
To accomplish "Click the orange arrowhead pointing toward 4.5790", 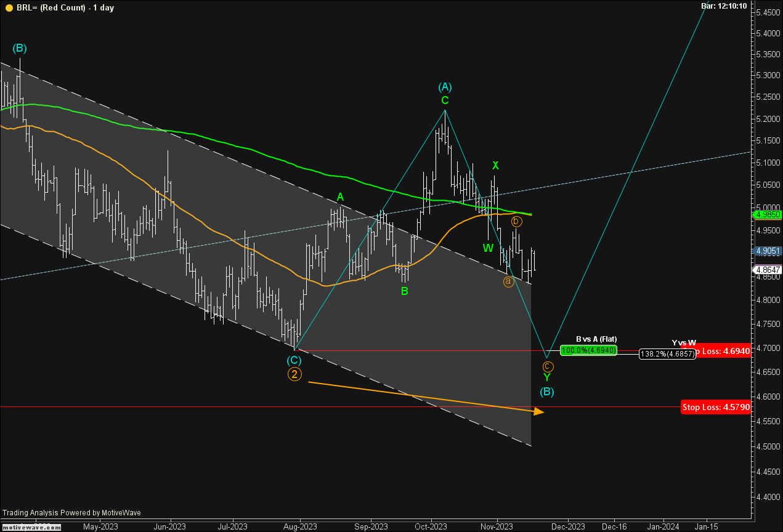I will click(x=538, y=411).
